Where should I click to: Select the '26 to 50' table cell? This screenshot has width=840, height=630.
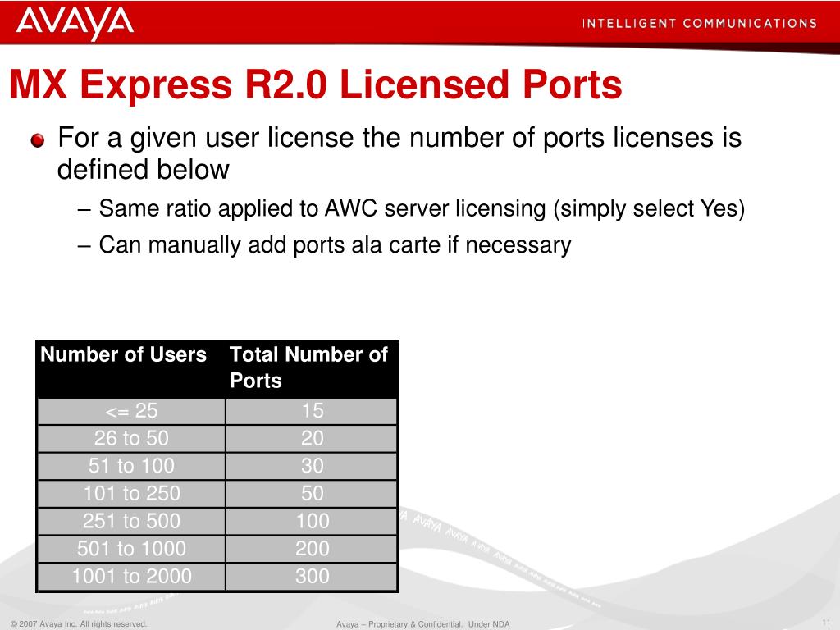[x=131, y=439]
